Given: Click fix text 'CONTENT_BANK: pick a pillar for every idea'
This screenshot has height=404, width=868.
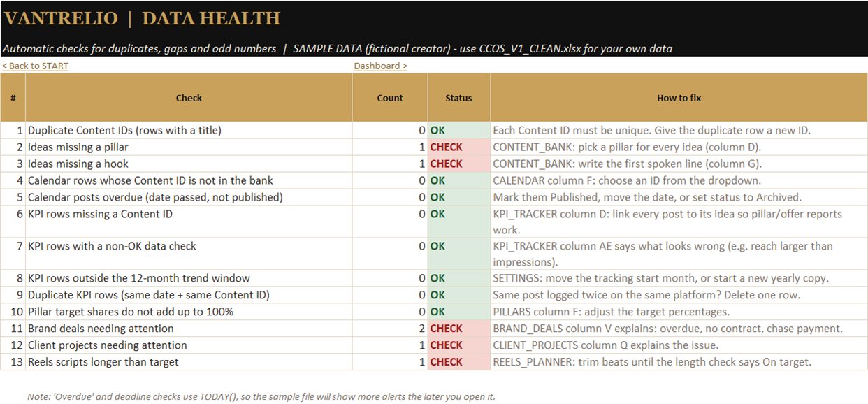Looking at the screenshot, I should point(679,147).
